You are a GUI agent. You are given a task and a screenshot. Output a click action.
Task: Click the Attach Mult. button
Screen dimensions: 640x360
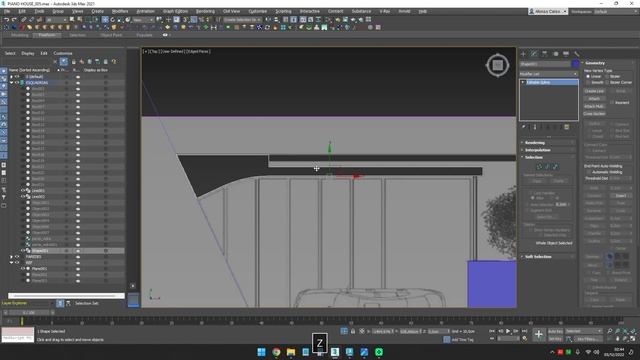pyautogui.click(x=594, y=106)
